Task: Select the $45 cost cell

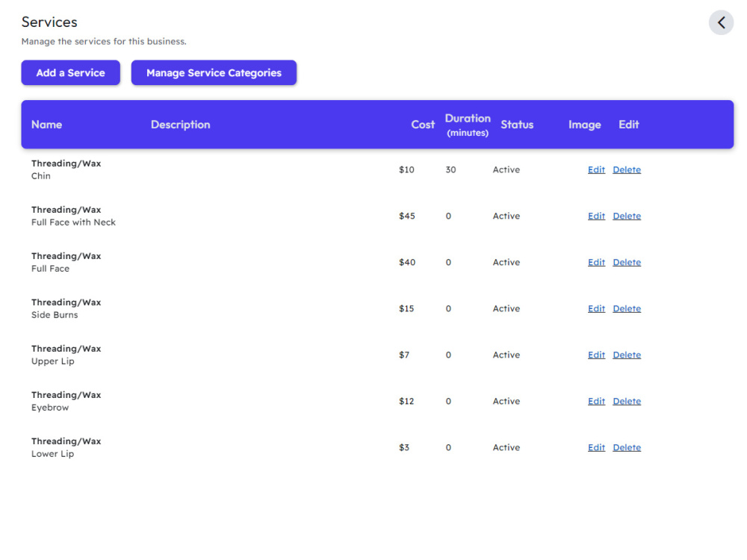Action: pos(407,216)
